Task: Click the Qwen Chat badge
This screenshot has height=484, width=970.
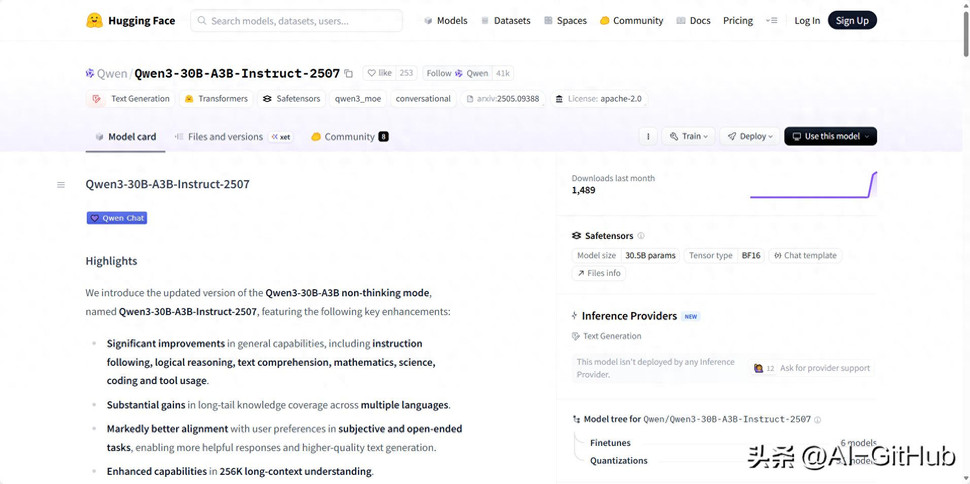Action: [116, 218]
